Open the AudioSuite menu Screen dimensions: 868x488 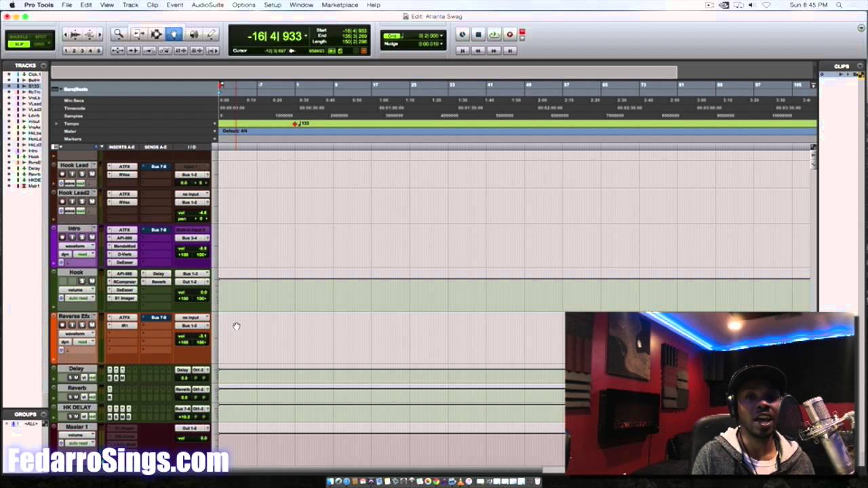208,5
